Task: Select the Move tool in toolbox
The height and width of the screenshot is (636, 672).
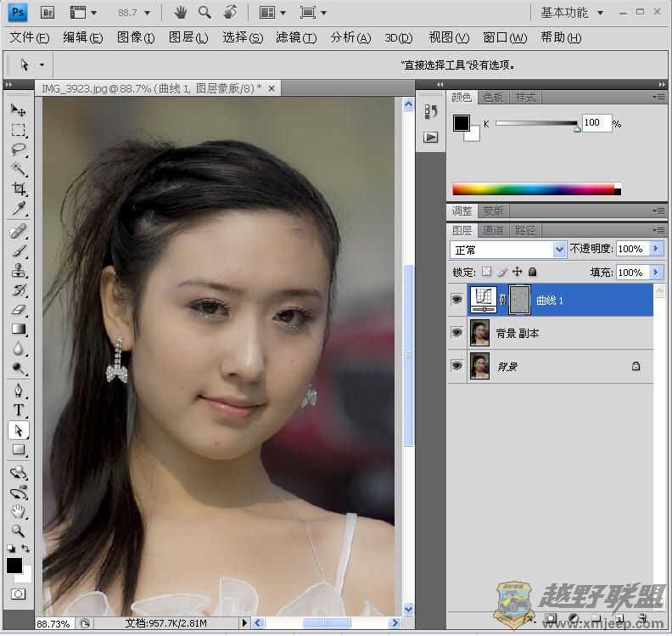Action: (18, 110)
